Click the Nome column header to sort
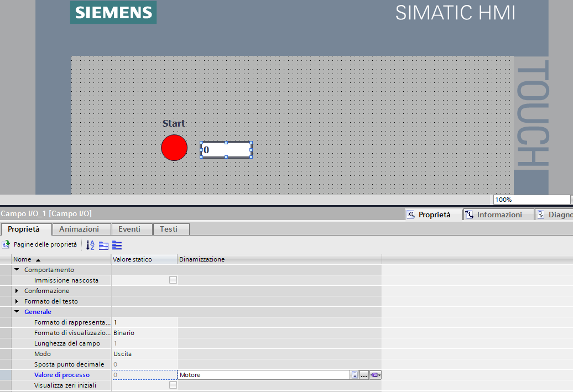The height and width of the screenshot is (392, 573). click(61, 259)
